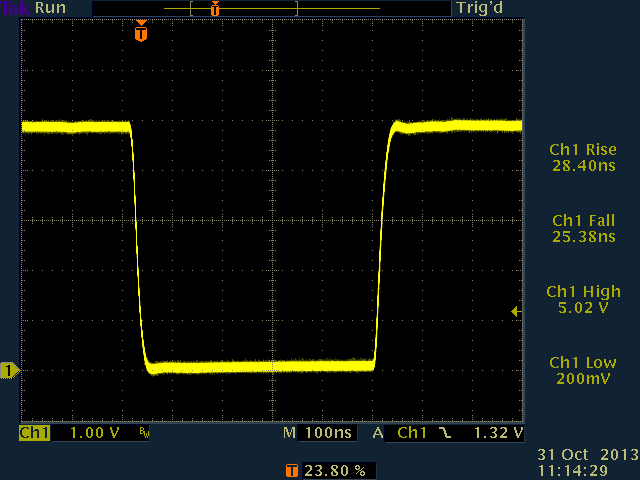The height and width of the screenshot is (480, 640).
Task: Click the Ch1 High 5.02 V readout
Action: [x=582, y=300]
